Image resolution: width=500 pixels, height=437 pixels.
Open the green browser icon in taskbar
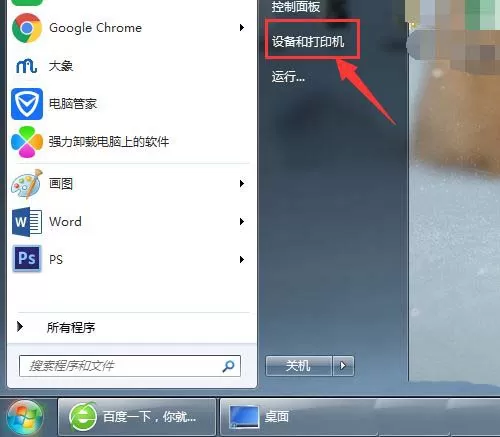[x=82, y=417]
